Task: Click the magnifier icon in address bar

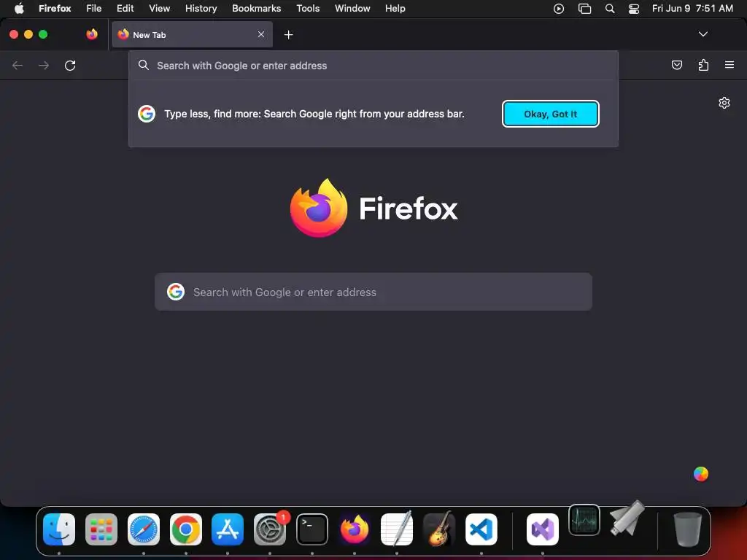Action: click(144, 65)
